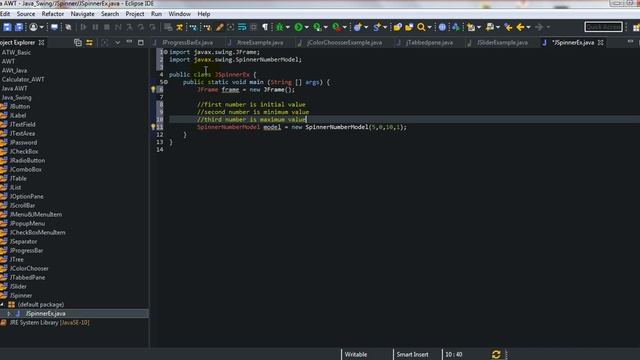Click the Debug bug toolbar icon
This screenshot has width=640, height=360.
click(280, 27)
